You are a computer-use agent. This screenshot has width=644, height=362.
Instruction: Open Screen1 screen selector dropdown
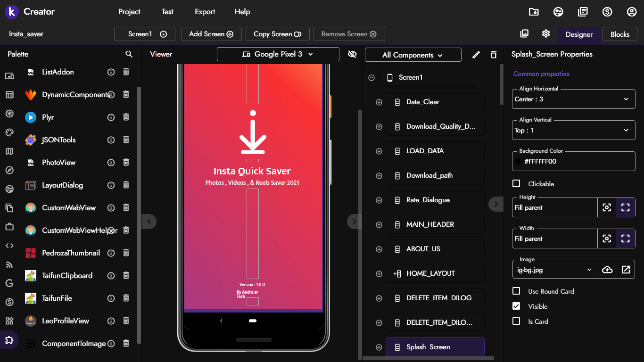tap(145, 34)
